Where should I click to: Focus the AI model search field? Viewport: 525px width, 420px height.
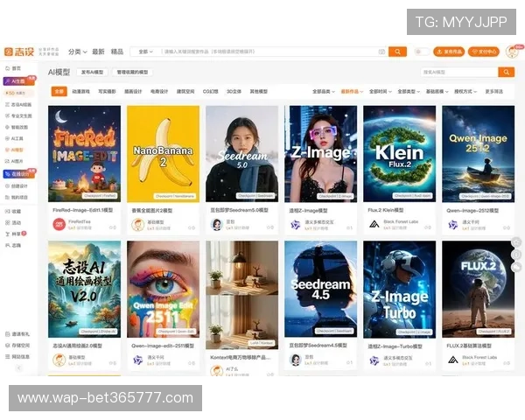[x=459, y=72]
